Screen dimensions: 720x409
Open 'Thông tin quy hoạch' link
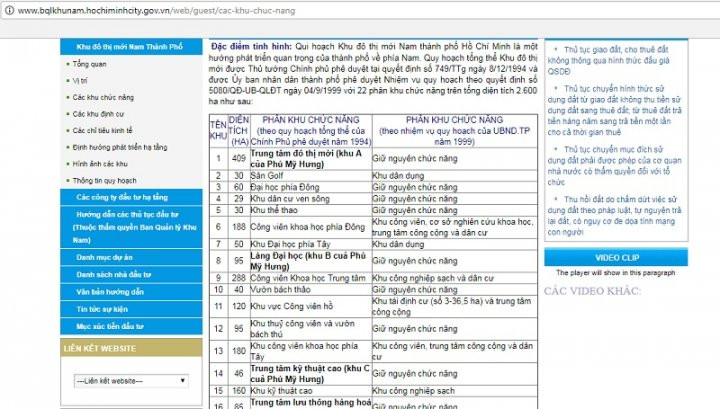click(104, 181)
